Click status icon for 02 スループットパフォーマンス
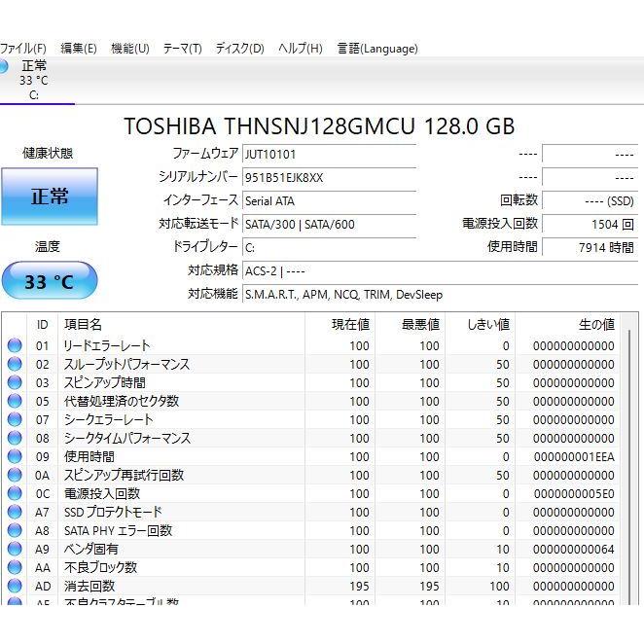This screenshot has height=644, width=644. (x=15, y=364)
